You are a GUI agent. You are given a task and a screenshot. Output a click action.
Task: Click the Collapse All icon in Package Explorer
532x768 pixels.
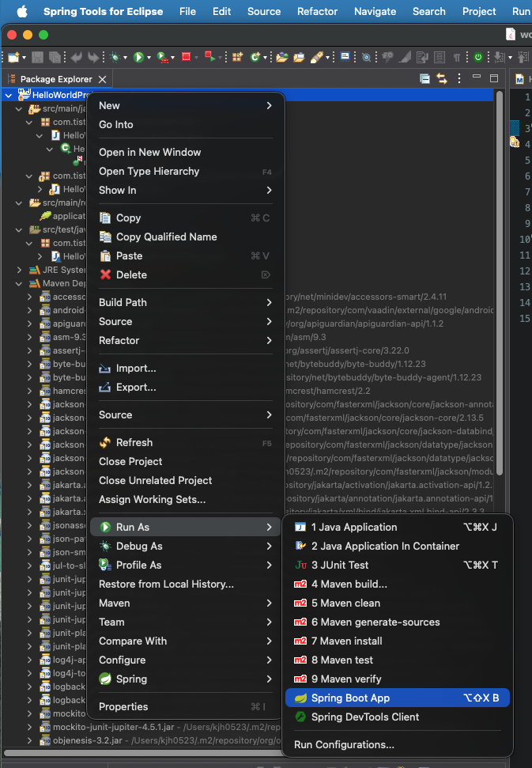coord(424,79)
